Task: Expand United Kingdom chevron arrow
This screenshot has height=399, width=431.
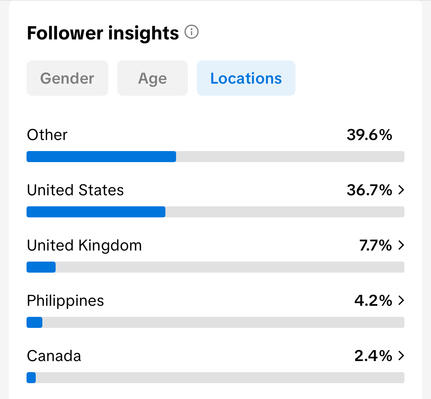Action: tap(401, 245)
